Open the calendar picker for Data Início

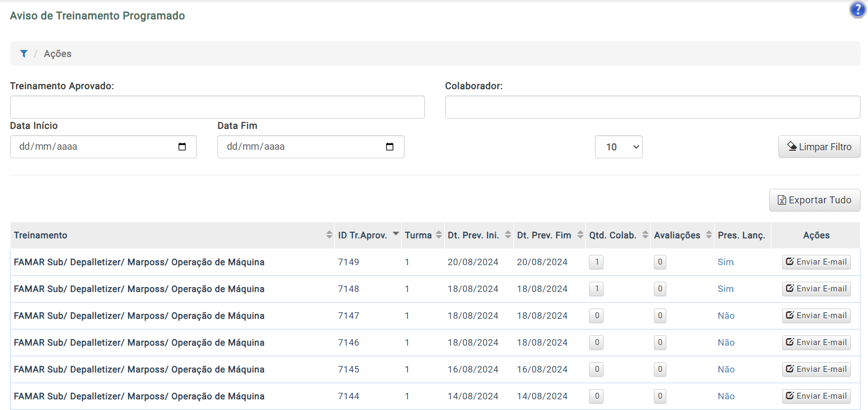tap(182, 147)
